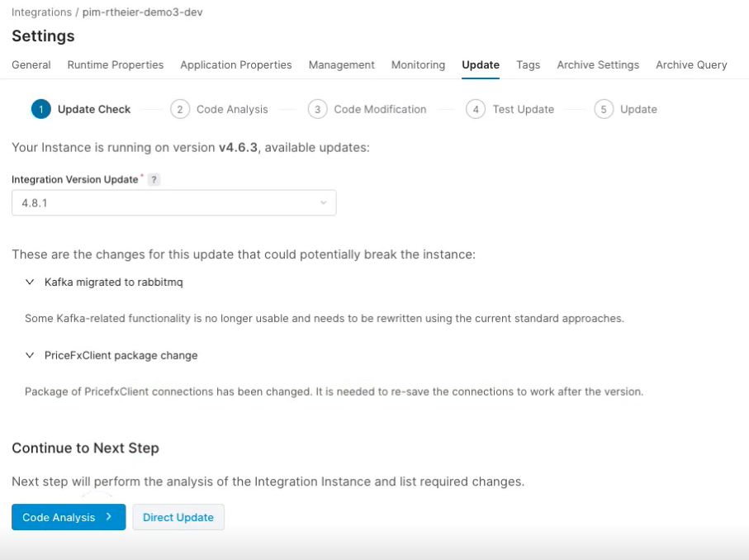749x560 pixels.
Task: Collapse the PriceFxClient package change section
Action: pos(31,355)
